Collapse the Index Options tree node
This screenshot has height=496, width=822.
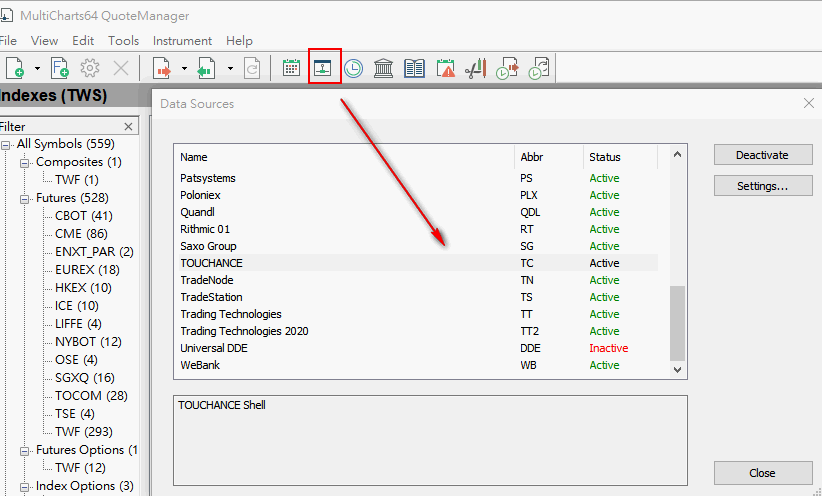tap(25, 487)
